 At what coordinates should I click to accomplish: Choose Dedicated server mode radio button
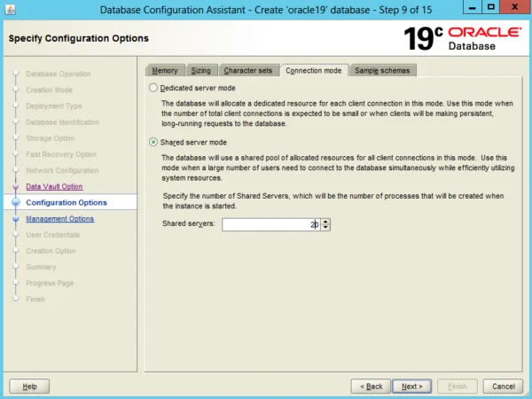coord(153,88)
